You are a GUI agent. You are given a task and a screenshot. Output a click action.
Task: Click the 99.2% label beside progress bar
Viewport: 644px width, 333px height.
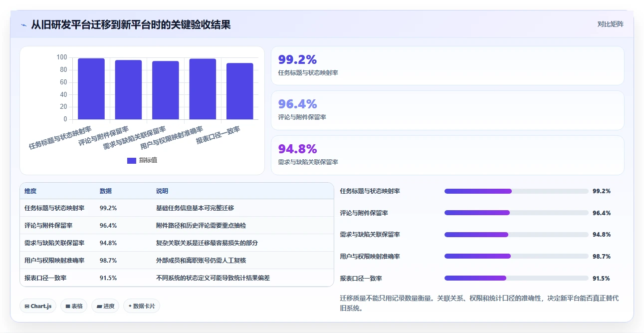602,191
